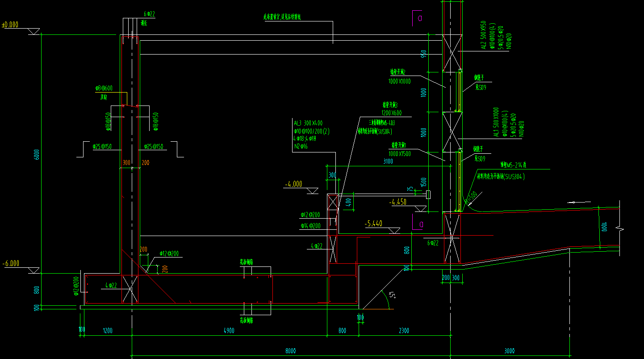Select the 1500 vertical dimension text
The height and width of the screenshot is (359, 644).
(x=423, y=182)
